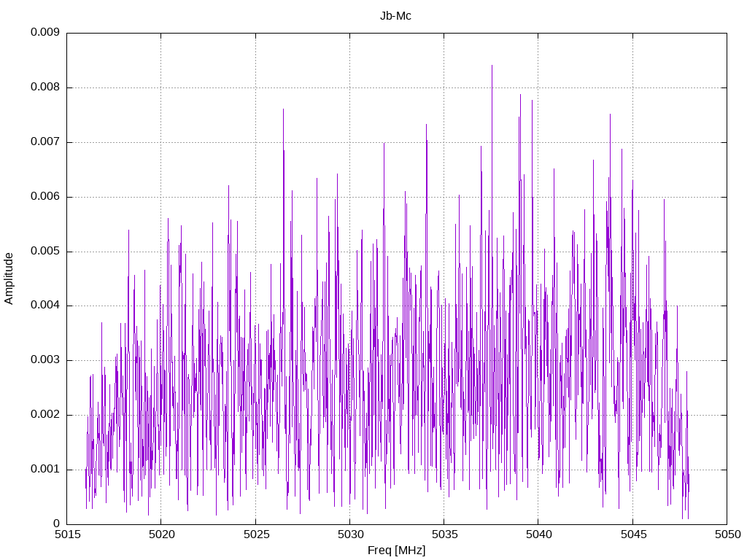Viewport: 747px width, 560px height.
Task: Click the plot title Jb-Mc
Action: [395, 16]
